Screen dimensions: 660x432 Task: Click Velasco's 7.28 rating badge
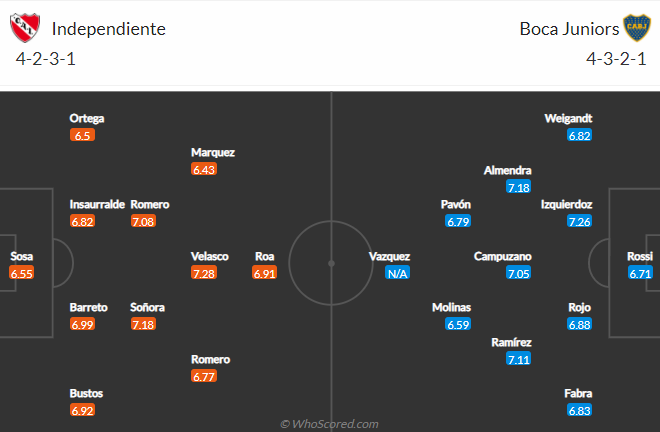[204, 273]
